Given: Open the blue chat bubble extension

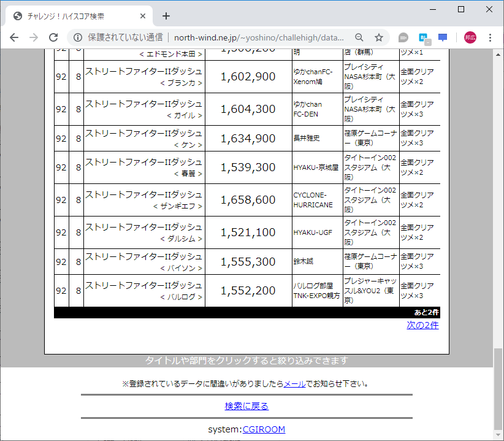Looking at the screenshot, I should (x=443, y=37).
